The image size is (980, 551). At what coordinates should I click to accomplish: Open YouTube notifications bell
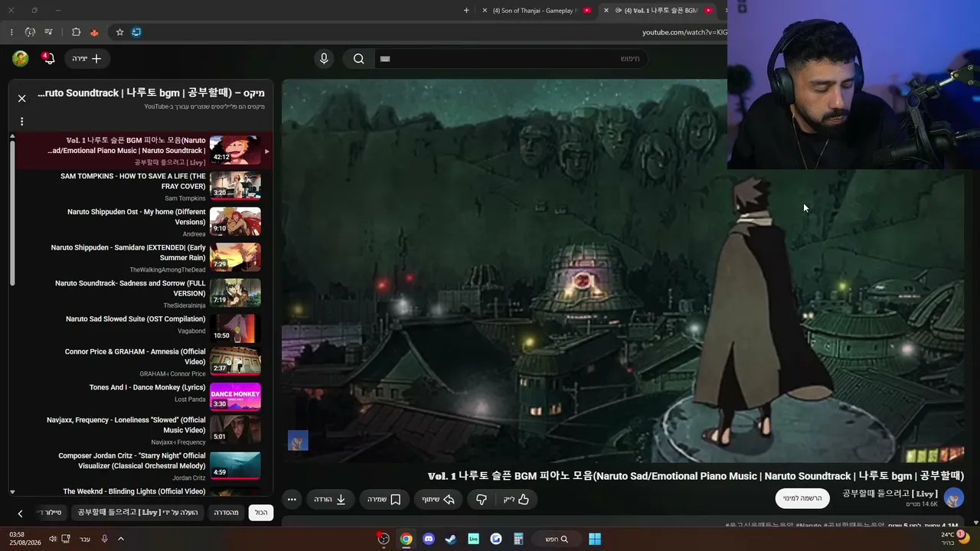pyautogui.click(x=48, y=58)
